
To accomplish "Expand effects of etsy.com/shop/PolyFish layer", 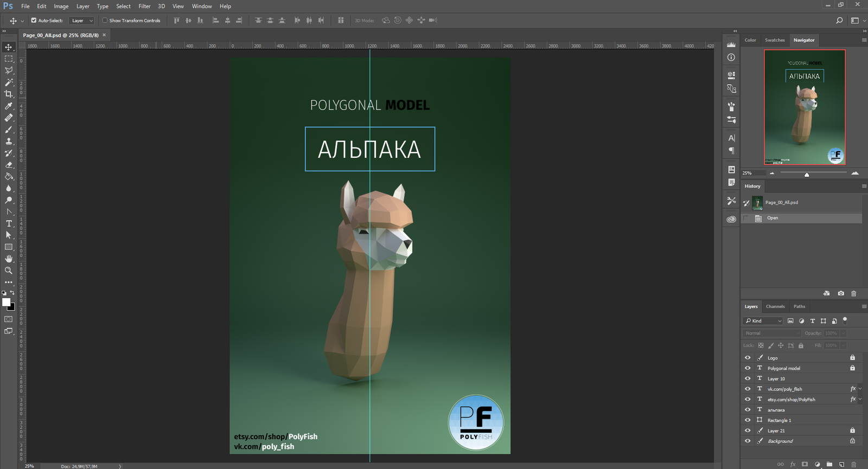I will [x=860, y=399].
